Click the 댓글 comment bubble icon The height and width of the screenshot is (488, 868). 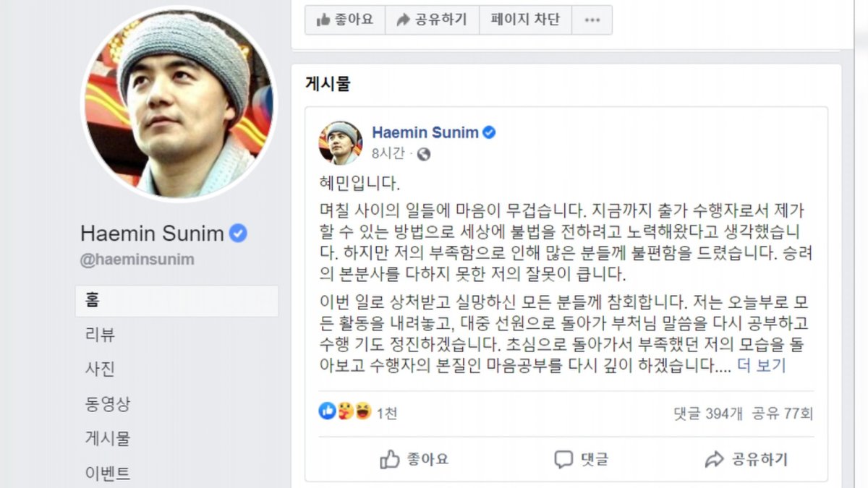click(x=563, y=458)
